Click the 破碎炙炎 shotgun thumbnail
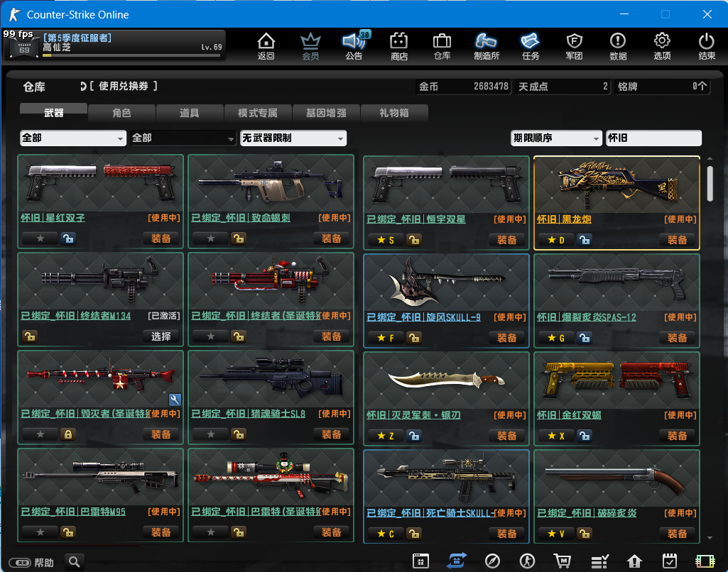 (x=616, y=479)
